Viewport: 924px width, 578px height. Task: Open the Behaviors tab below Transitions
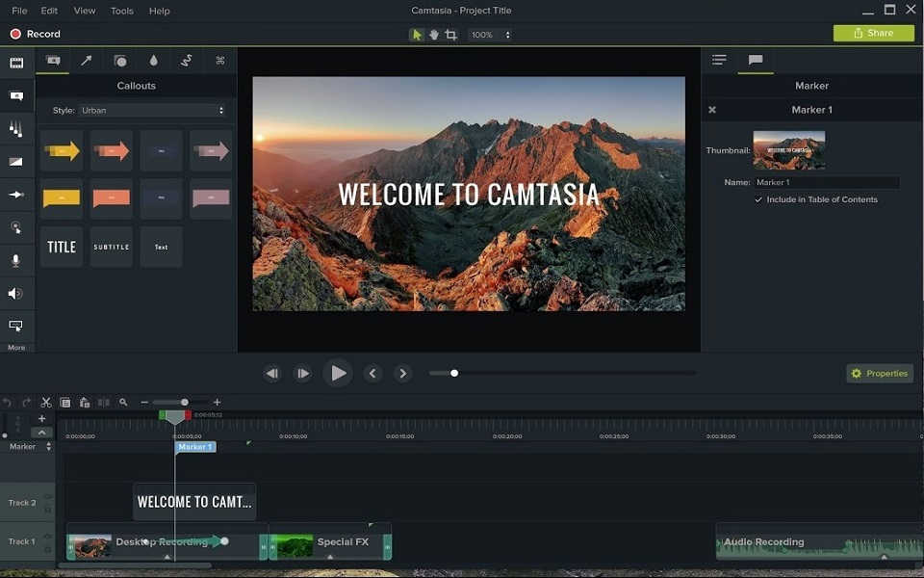(16, 162)
